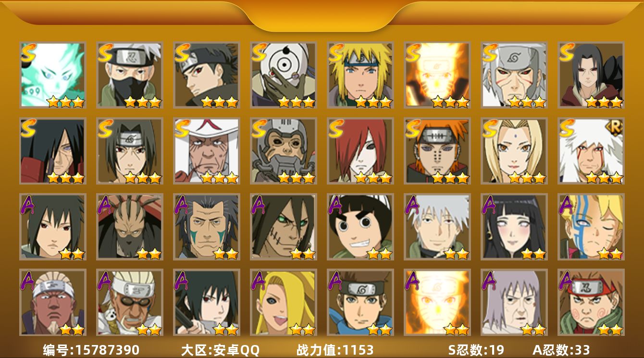
Task: Select the bowl-cut grinning A-rank ninja
Action: point(360,227)
